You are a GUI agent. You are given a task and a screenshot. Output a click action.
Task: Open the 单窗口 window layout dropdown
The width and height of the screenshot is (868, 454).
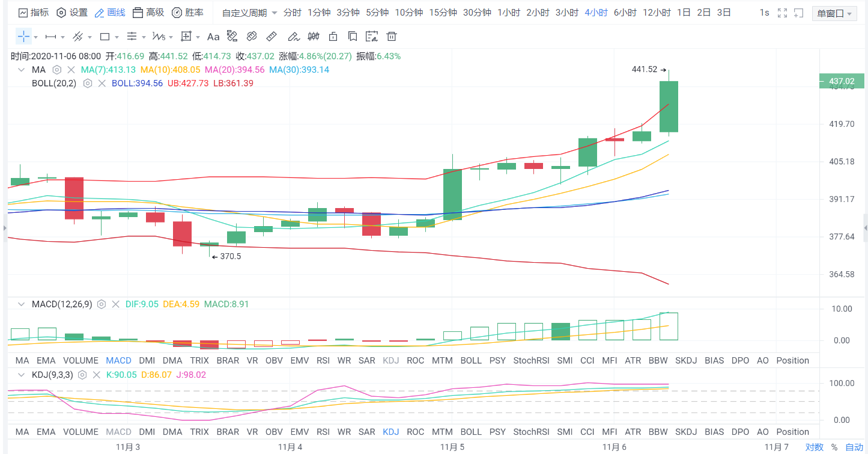[x=835, y=13]
